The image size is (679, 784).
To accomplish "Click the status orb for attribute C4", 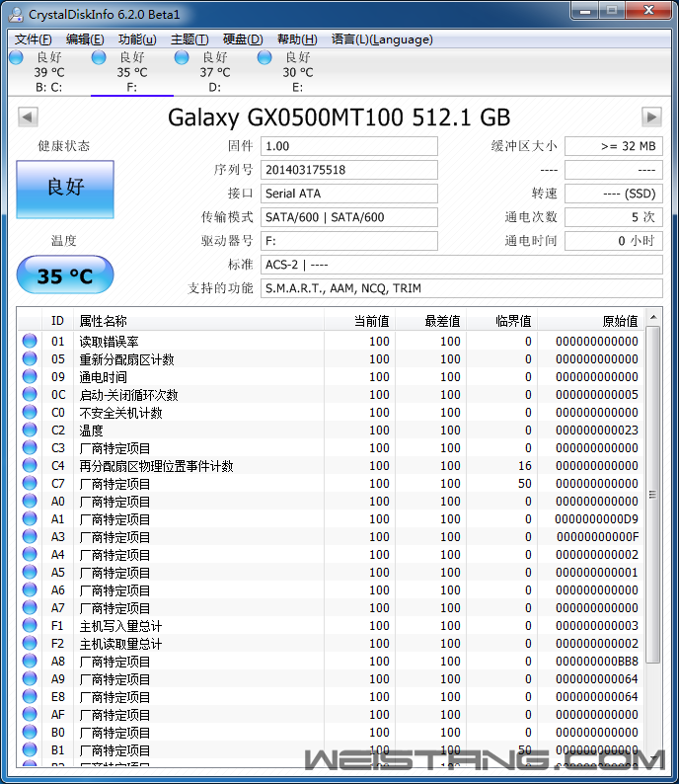I will click(30, 465).
